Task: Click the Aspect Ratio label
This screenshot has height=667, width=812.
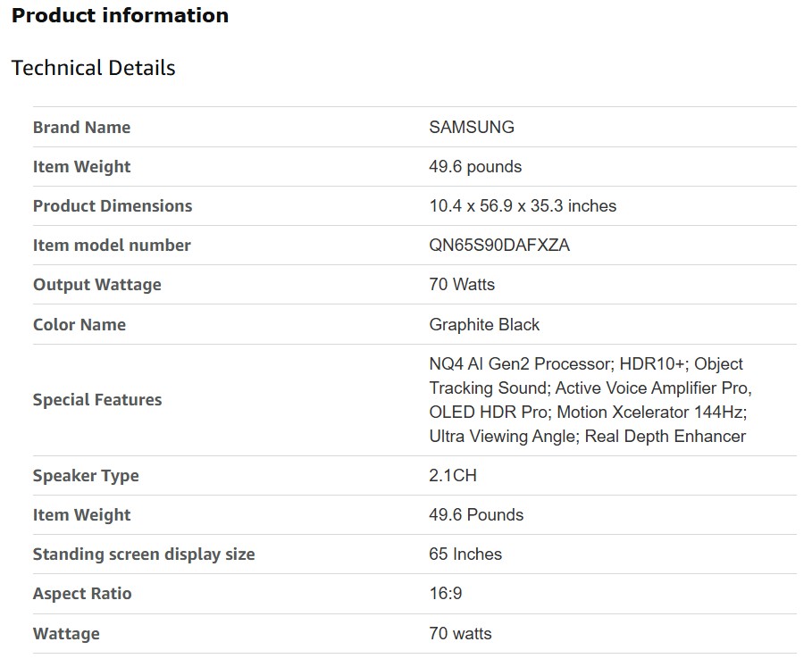Action: (x=81, y=594)
